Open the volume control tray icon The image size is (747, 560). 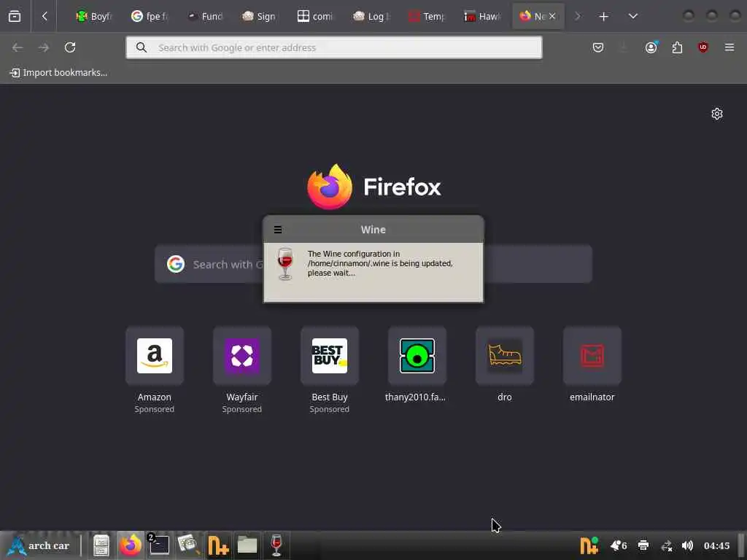pyautogui.click(x=687, y=545)
